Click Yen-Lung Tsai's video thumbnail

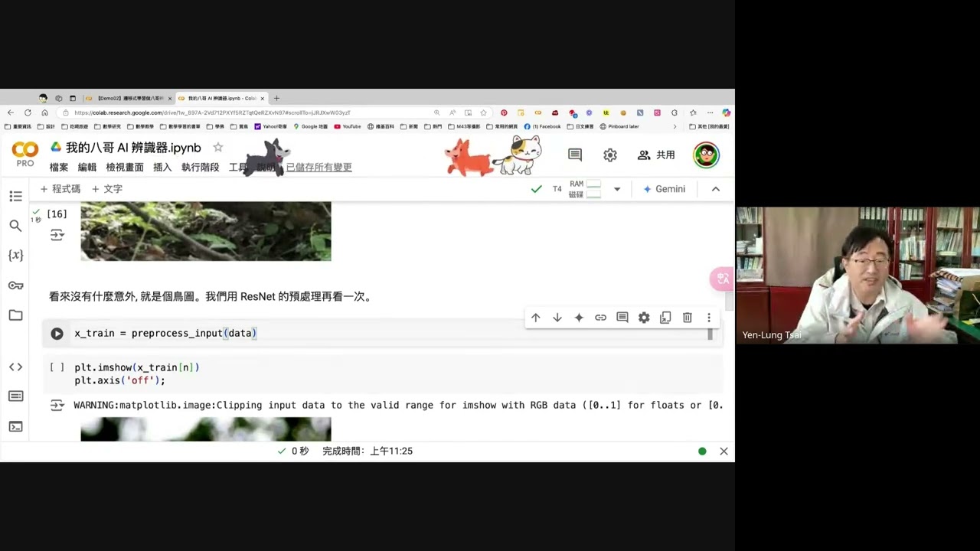857,275
